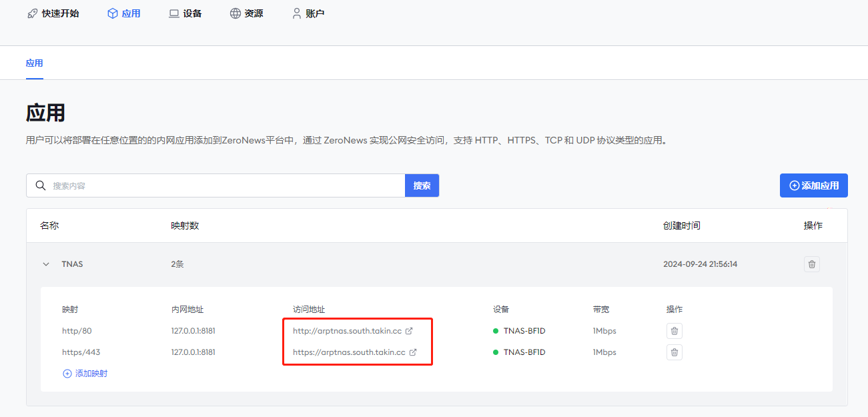Open the 账户 navigation item
Viewport: 868px width, 417px height.
click(x=308, y=13)
